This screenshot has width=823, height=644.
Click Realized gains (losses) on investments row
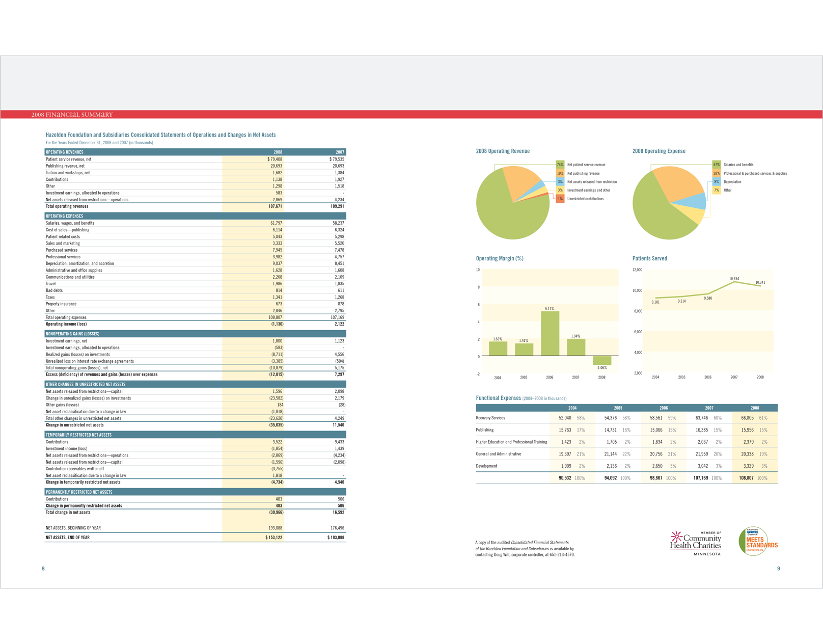pos(195,354)
